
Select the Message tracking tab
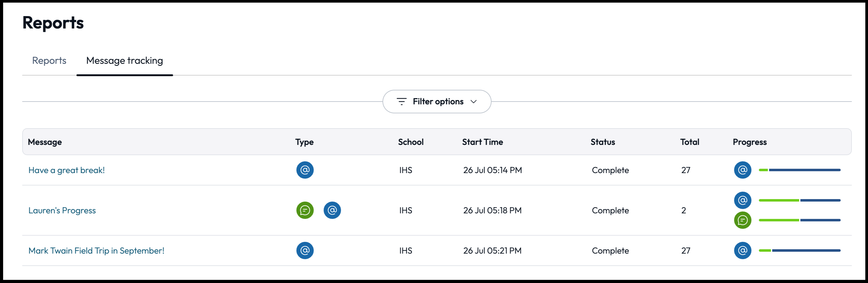[x=124, y=61]
